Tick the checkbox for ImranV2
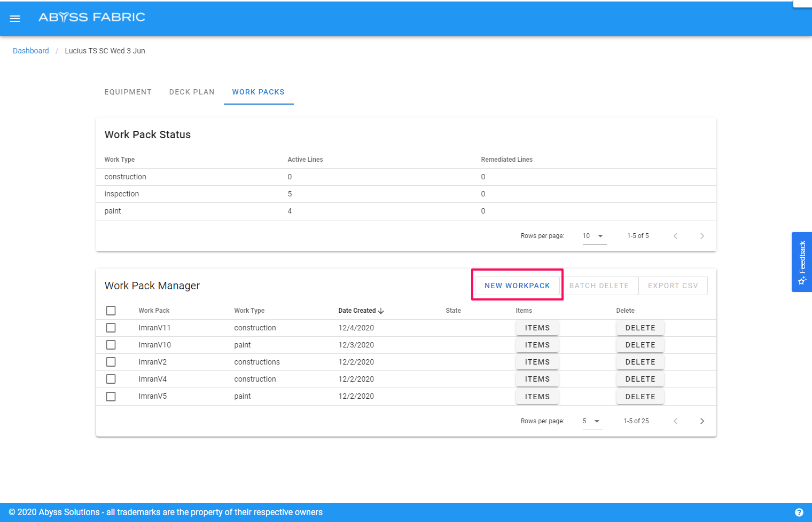Image resolution: width=812 pixels, height=522 pixels. pyautogui.click(x=111, y=362)
